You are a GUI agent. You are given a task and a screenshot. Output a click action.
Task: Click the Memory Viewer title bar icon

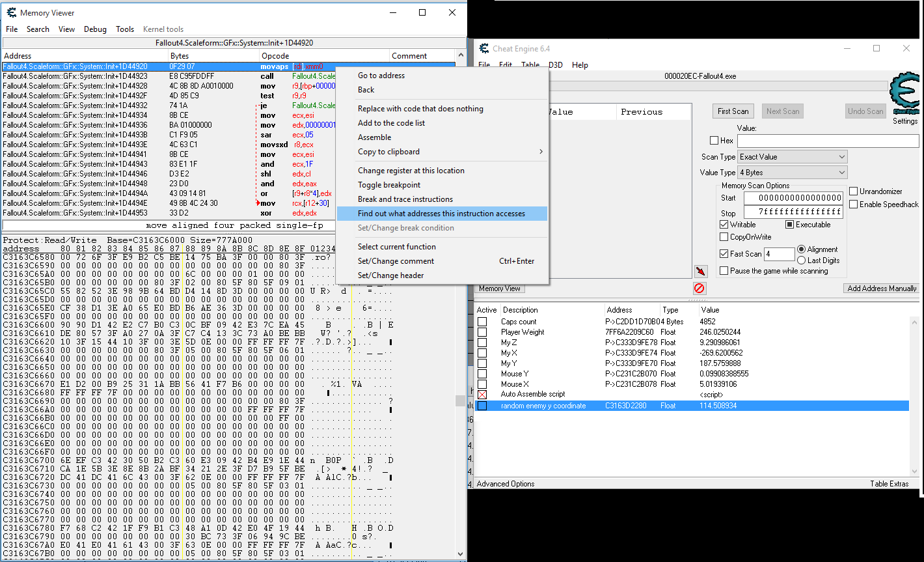click(x=11, y=12)
